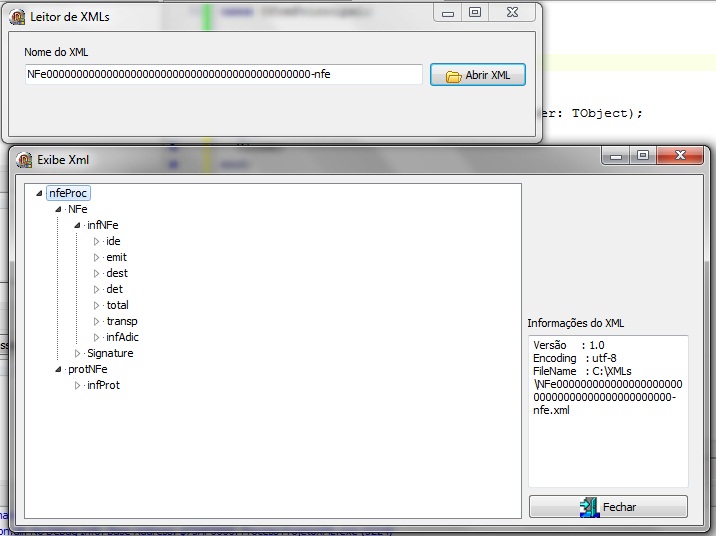Collapse the infNFe tree node
Viewport: 716px width, 536px height.
pyautogui.click(x=78, y=225)
